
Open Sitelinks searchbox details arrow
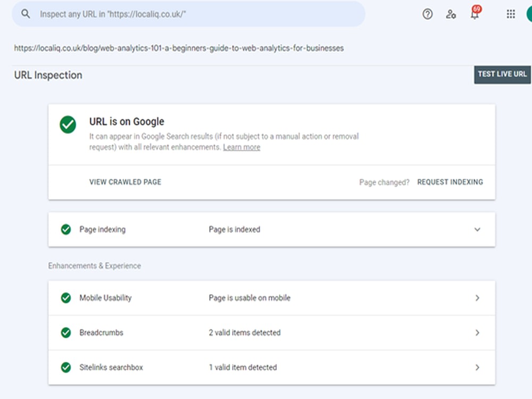click(477, 367)
